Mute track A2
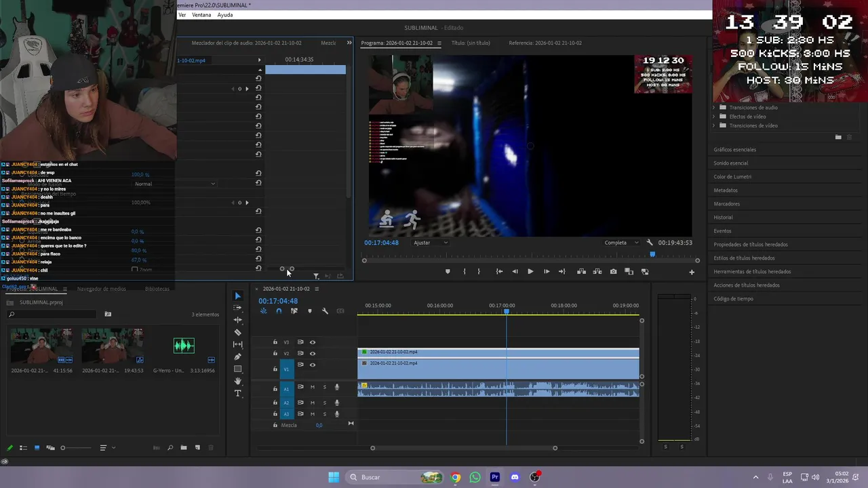Screen dimensions: 868x488 313,403
